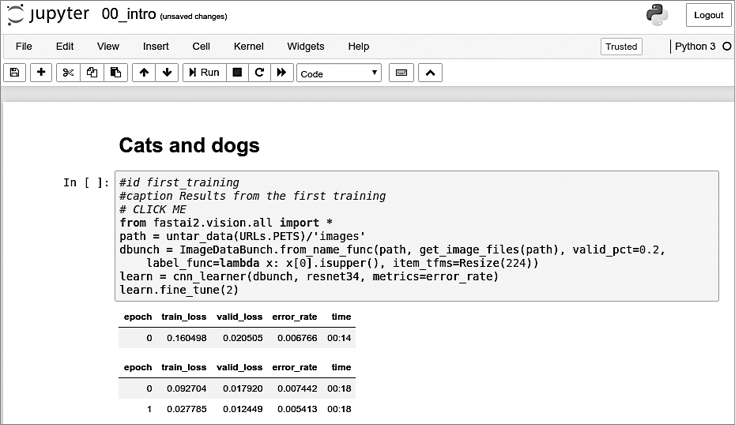The height and width of the screenshot is (425, 736).
Task: Insert a cell below with plus icon
Action: click(x=41, y=73)
